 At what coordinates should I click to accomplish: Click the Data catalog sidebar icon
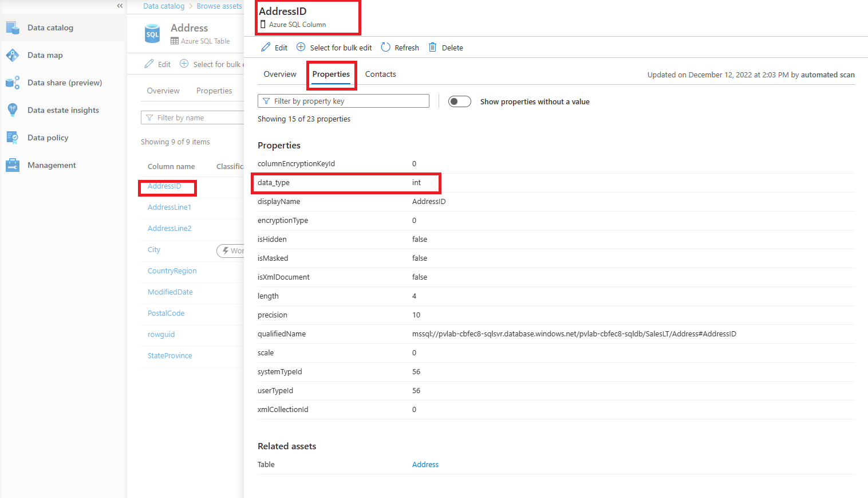coord(13,28)
